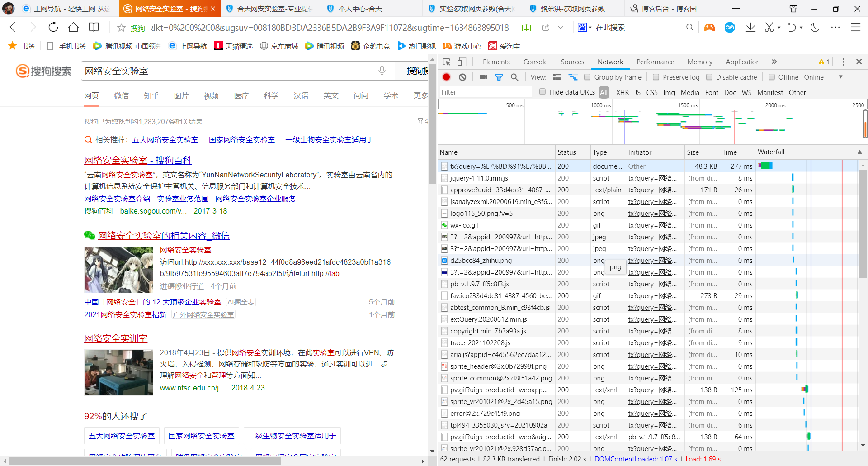This screenshot has height=466, width=868.
Task: Enable the Preserve log checkbox
Action: (x=656, y=77)
